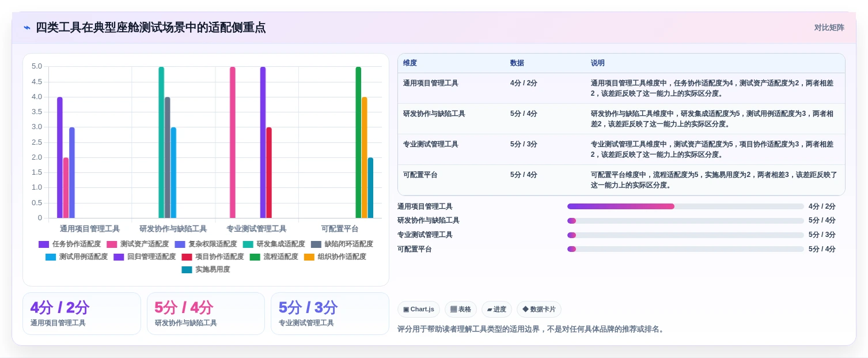The height and width of the screenshot is (358, 868).
Task: Click the 研发协作与缺陷工具 x-axis label
Action: click(x=173, y=229)
